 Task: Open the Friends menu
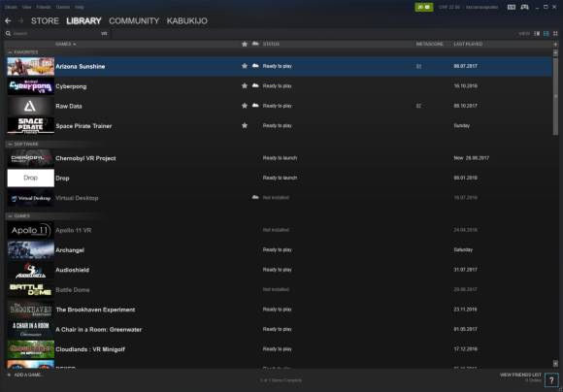[44, 7]
